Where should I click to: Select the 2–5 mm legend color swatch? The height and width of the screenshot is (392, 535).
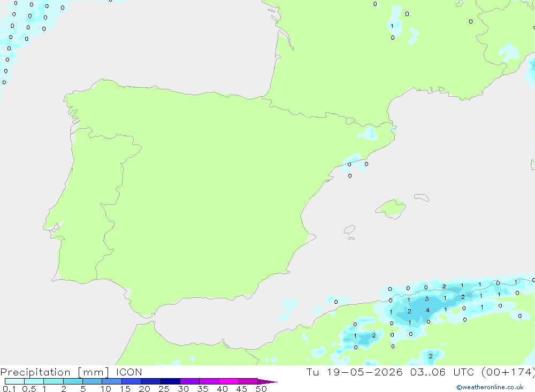click(73, 381)
